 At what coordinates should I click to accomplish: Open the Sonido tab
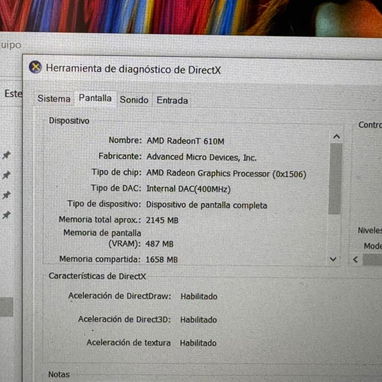[134, 100]
